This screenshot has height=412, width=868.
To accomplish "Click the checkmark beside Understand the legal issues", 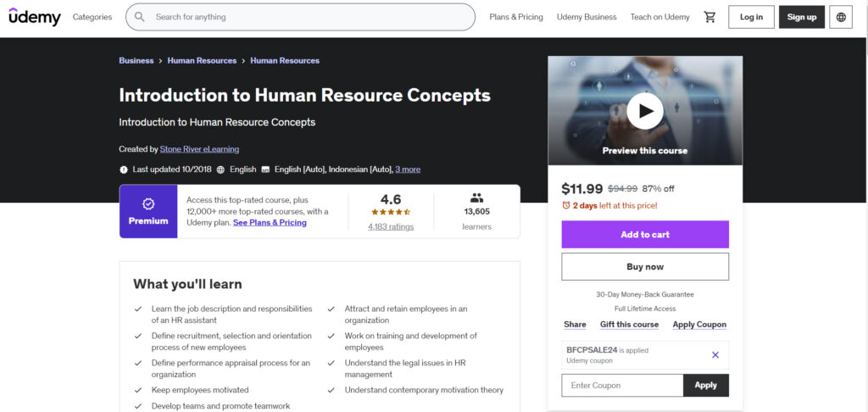I will 331,364.
